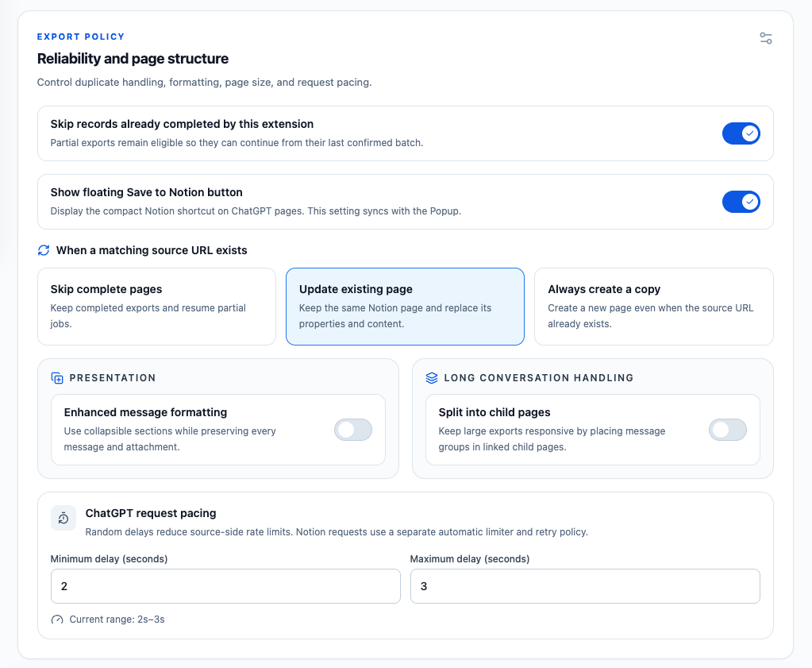Image resolution: width=812 pixels, height=668 pixels.
Task: Click the Current range: 2s–3s text
Action: click(x=117, y=620)
